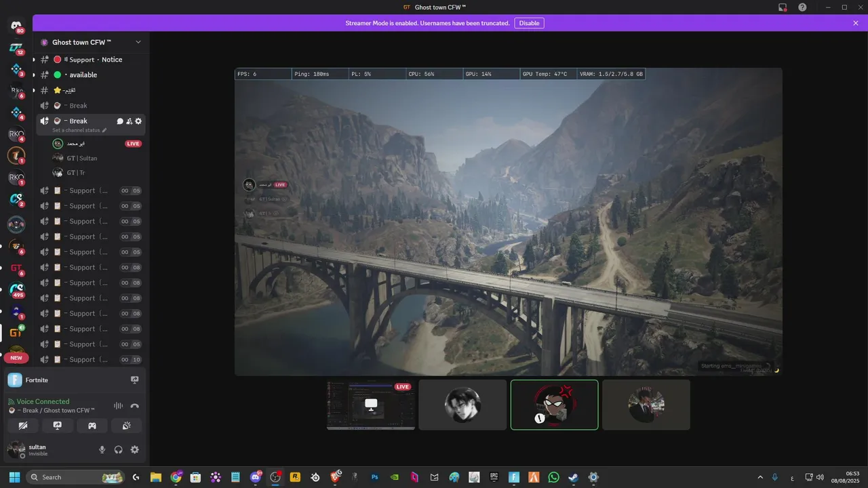Click stream icon in Fortnite activity row
Viewport: 868px width, 488px height.
[x=134, y=380]
